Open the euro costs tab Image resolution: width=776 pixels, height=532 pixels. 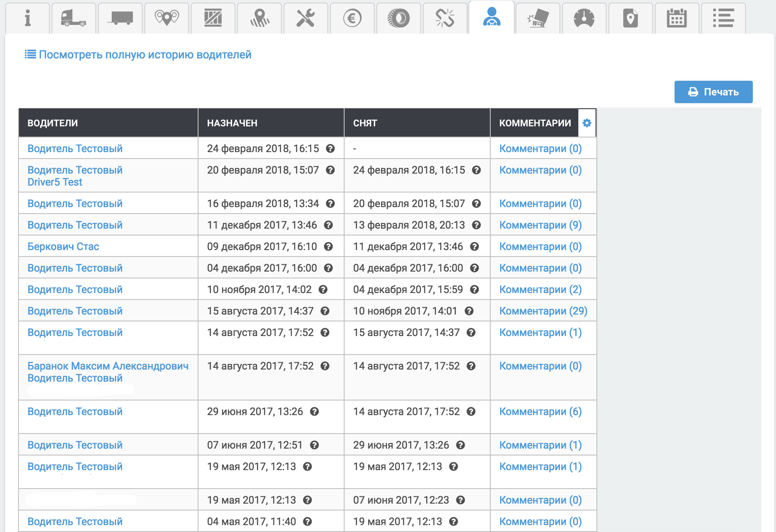(x=352, y=18)
